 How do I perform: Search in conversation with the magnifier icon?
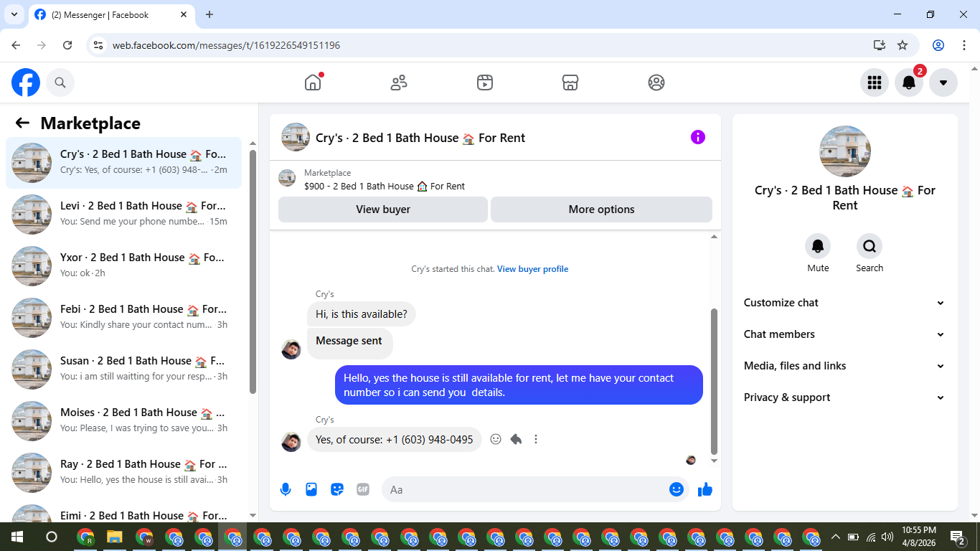(870, 247)
